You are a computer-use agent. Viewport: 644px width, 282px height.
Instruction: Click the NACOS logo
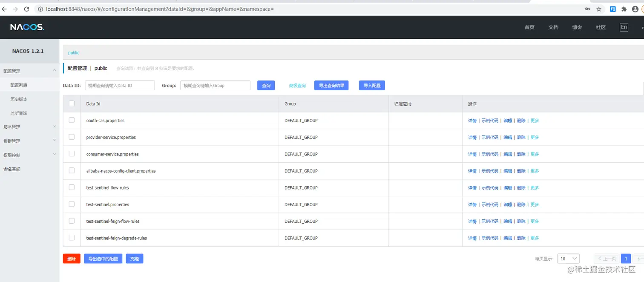27,27
